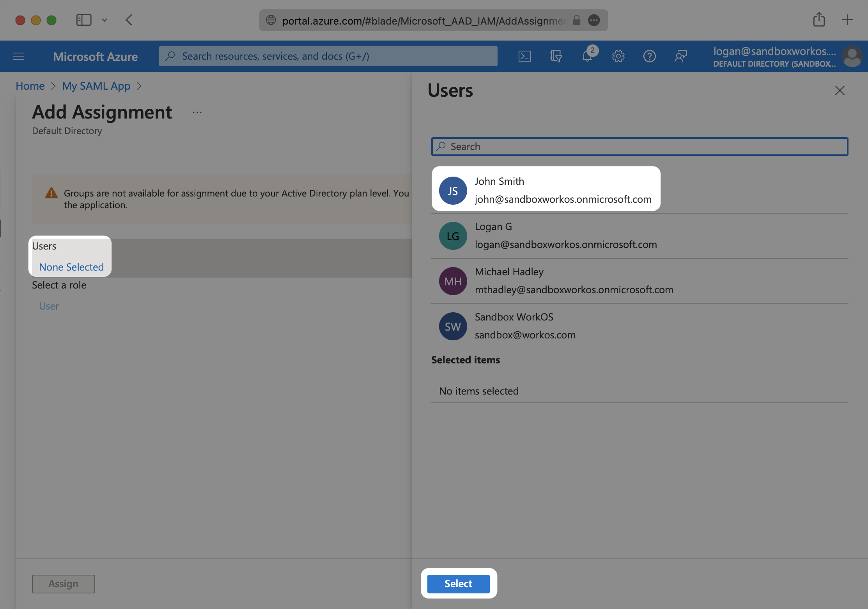Click the Home breadcrumb link
The image size is (868, 609).
(30, 86)
